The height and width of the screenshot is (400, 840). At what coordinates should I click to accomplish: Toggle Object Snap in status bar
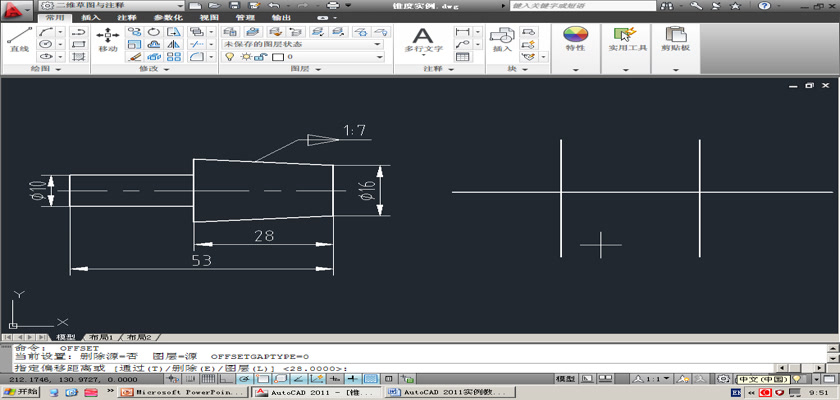click(262, 379)
